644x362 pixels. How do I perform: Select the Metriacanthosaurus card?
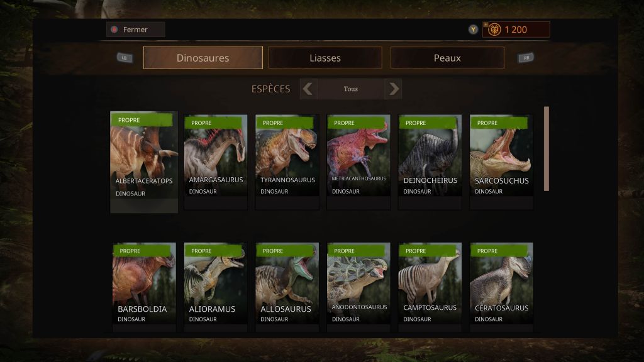click(358, 162)
